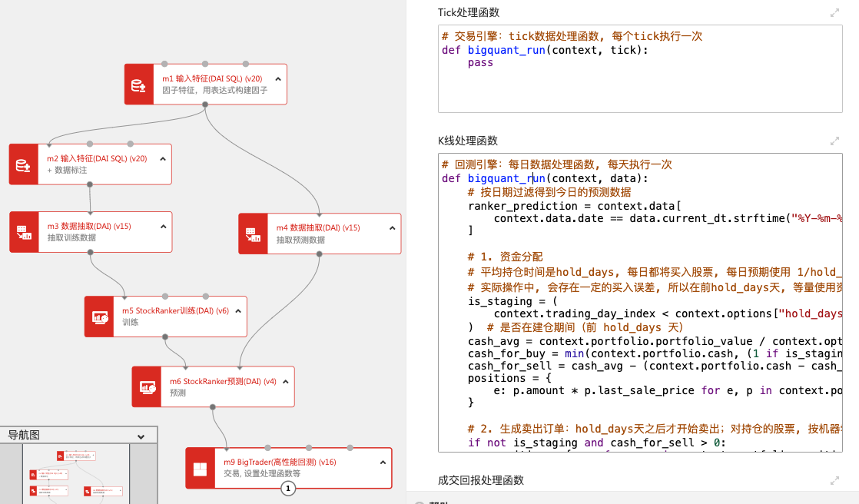Collapse the m1 输入特征 node
The image size is (859, 504).
[x=278, y=79]
